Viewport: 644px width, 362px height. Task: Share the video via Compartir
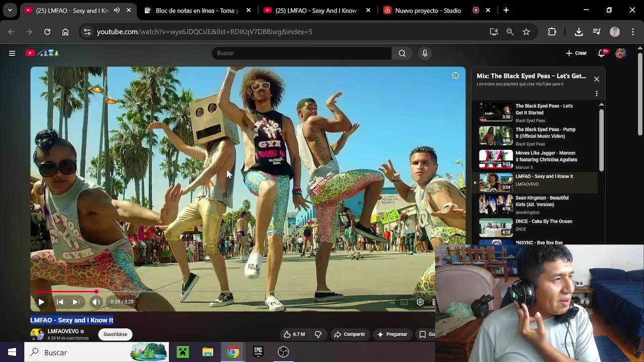point(349,334)
